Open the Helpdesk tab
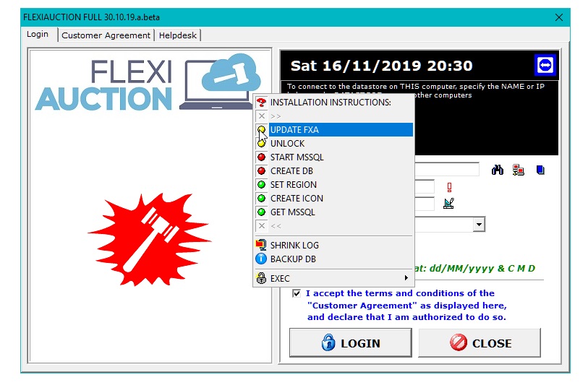Viewport: 588px width, 385px height. coord(177,35)
